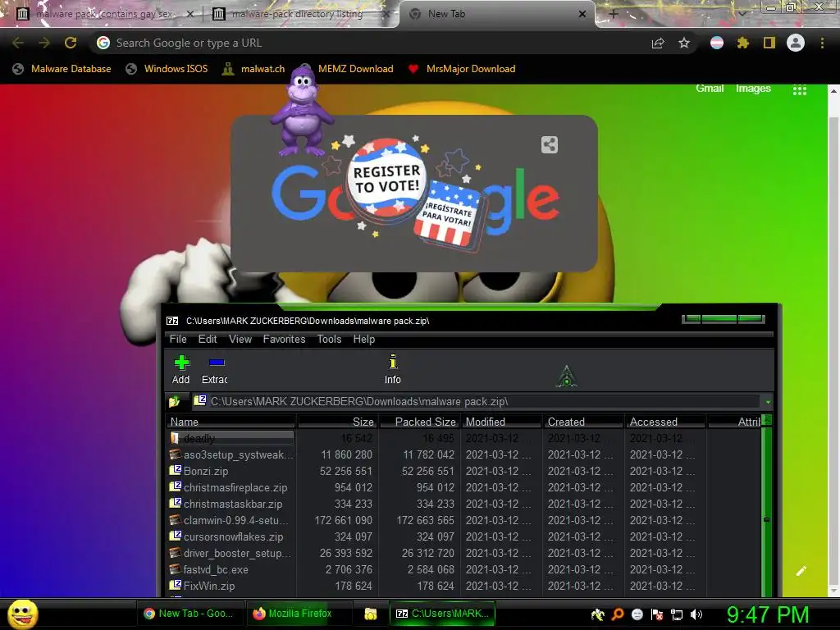Bookmark this tab with the star icon
Image resolution: width=840 pixels, height=630 pixels.
684,43
